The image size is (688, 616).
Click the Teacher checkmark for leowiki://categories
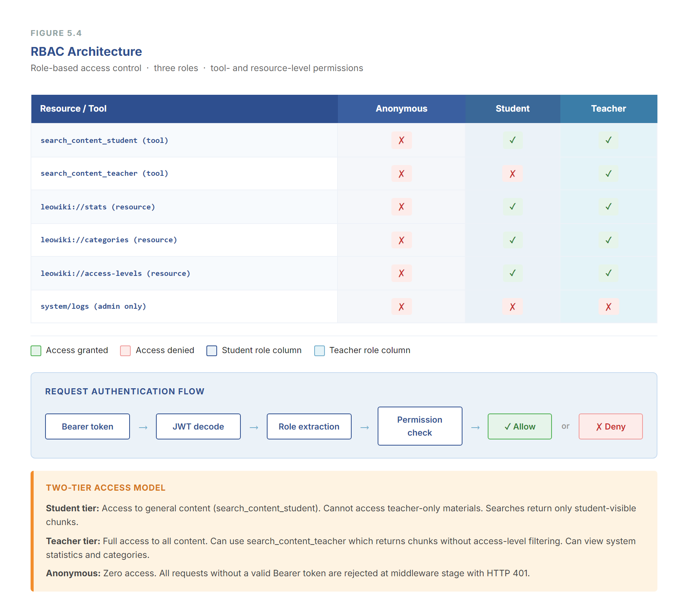608,240
